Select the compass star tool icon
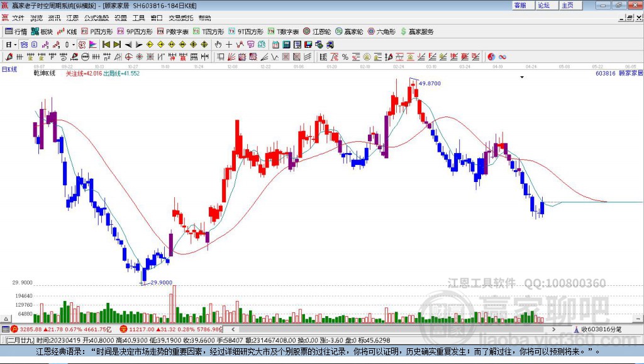644x364 pixels. pyautogui.click(x=139, y=57)
